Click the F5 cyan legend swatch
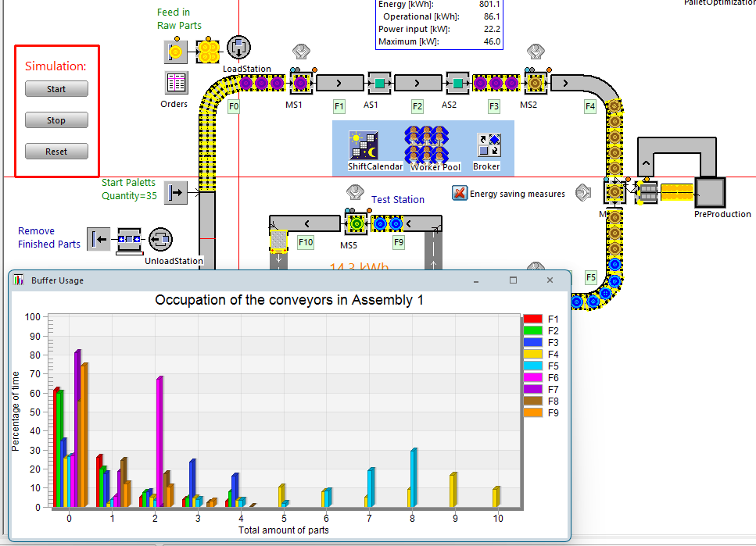The width and height of the screenshot is (756, 546). tap(532, 366)
